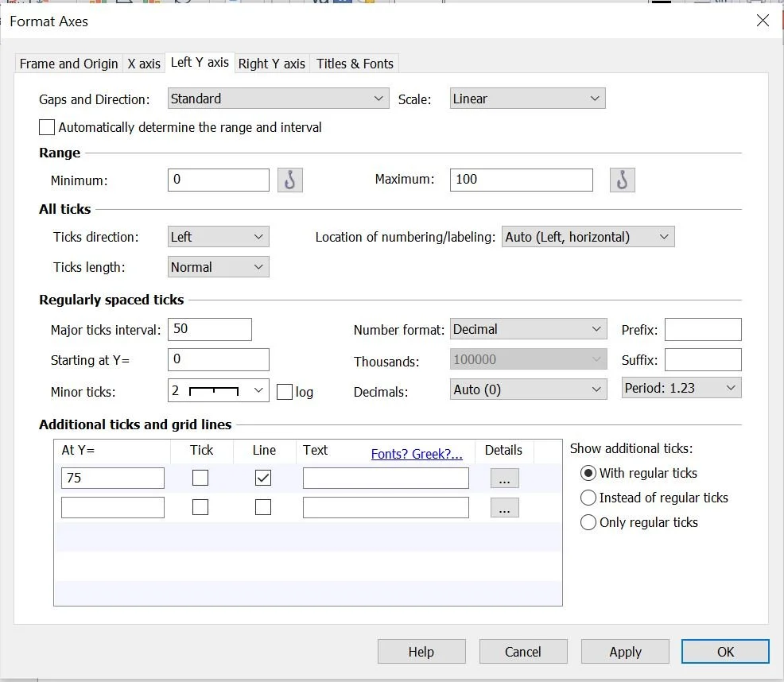Switch to the Titles & Fonts tab
784x682 pixels.
tap(354, 64)
